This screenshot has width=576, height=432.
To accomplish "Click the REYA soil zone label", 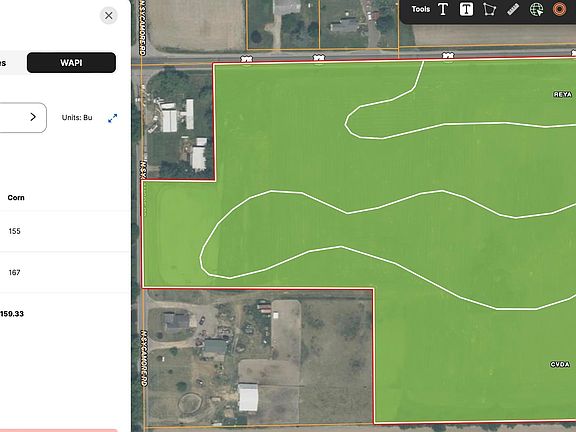I will [562, 94].
